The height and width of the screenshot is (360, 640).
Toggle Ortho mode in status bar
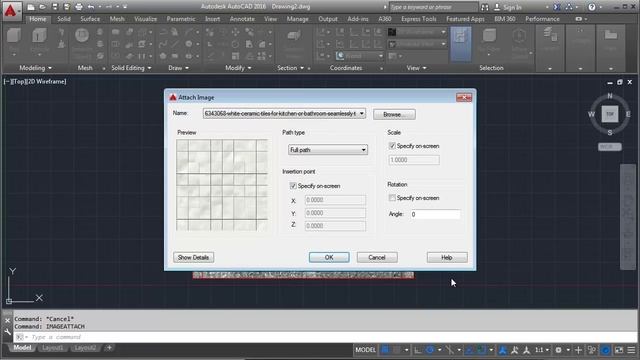(418, 350)
